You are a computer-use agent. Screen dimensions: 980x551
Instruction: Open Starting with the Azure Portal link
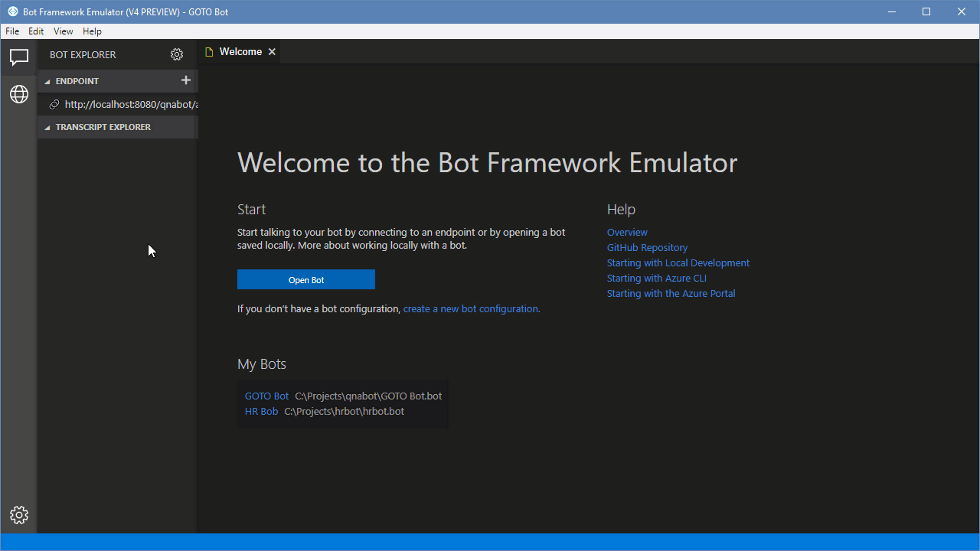coord(671,293)
